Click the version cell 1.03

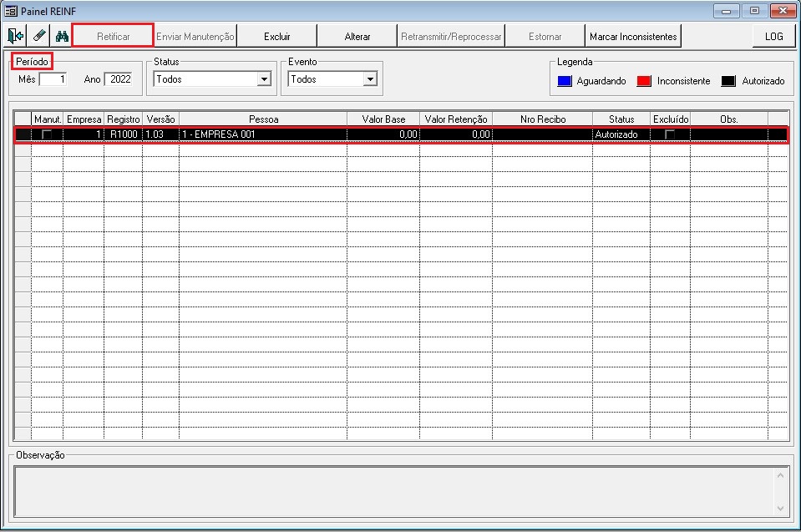coord(160,134)
